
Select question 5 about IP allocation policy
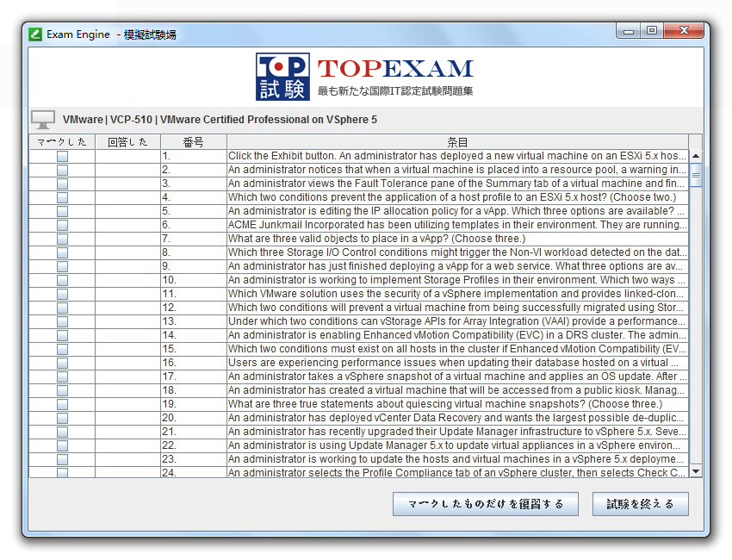pyautogui.click(x=457, y=211)
